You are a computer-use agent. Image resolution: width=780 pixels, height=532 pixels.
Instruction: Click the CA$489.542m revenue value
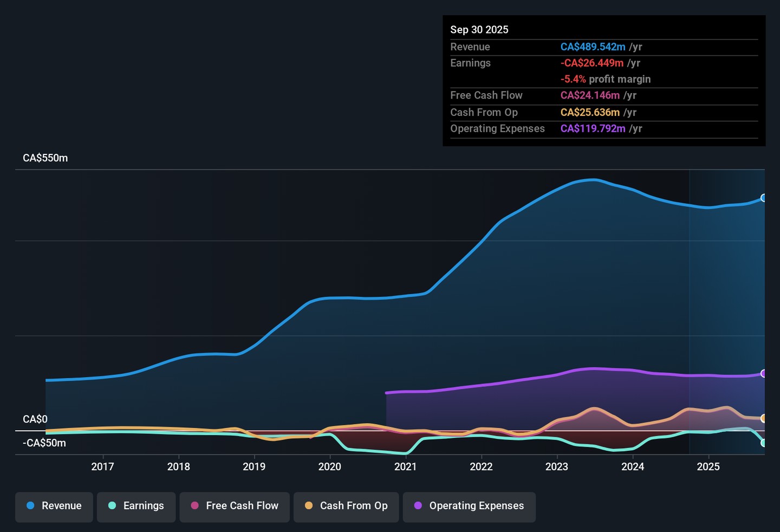[593, 47]
